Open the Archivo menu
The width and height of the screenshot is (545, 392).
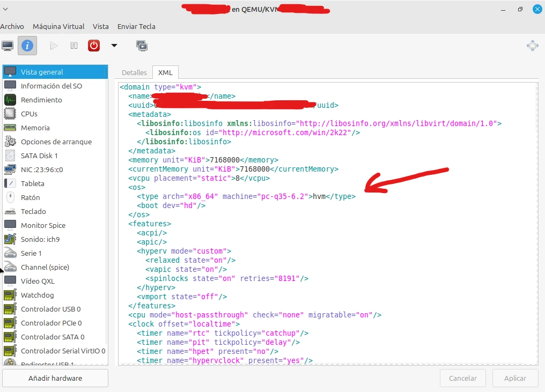(12, 26)
